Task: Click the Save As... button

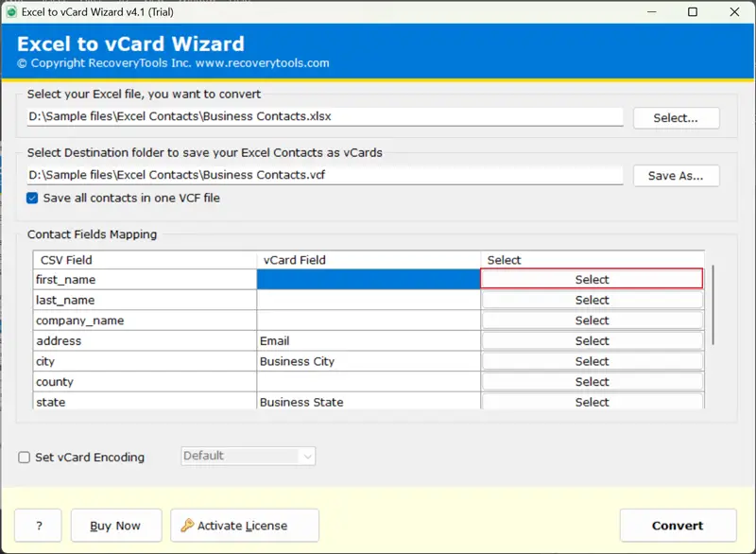Action: coord(676,176)
